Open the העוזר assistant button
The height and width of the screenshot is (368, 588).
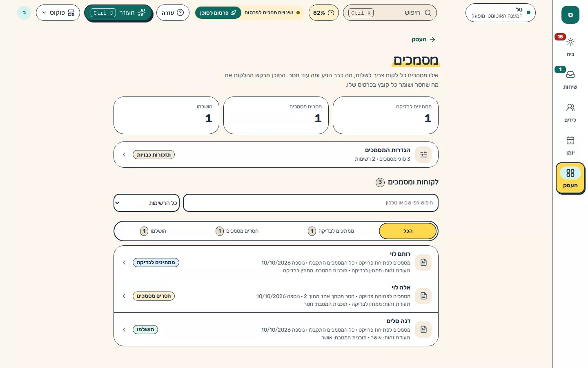(118, 13)
